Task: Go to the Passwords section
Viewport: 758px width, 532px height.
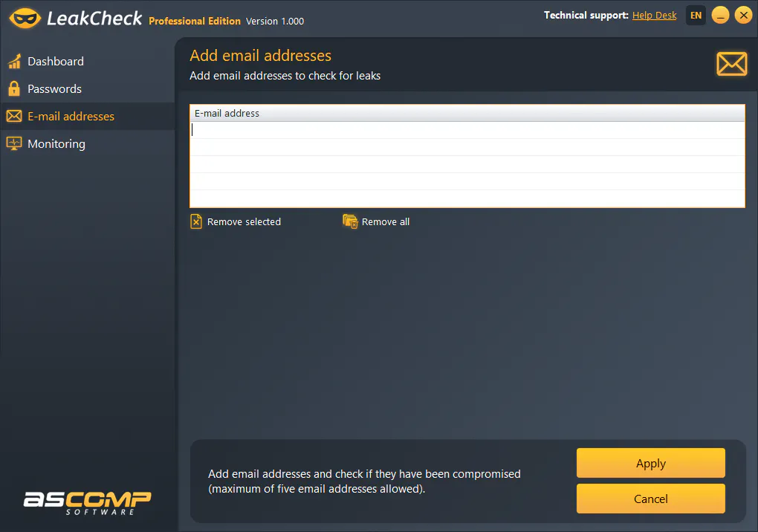Action: point(87,89)
